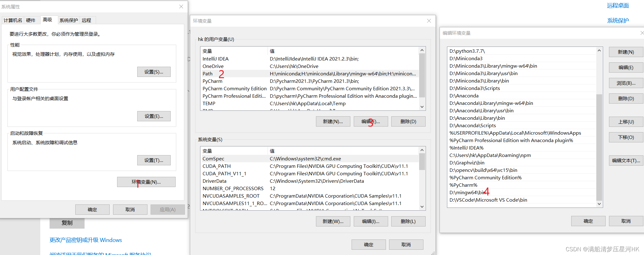Close the 系统属性 window
The height and width of the screenshot is (255, 644).
(181, 7)
